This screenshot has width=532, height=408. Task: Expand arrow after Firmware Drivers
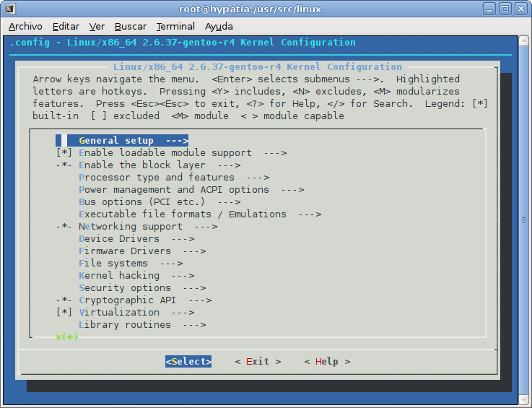pos(194,251)
